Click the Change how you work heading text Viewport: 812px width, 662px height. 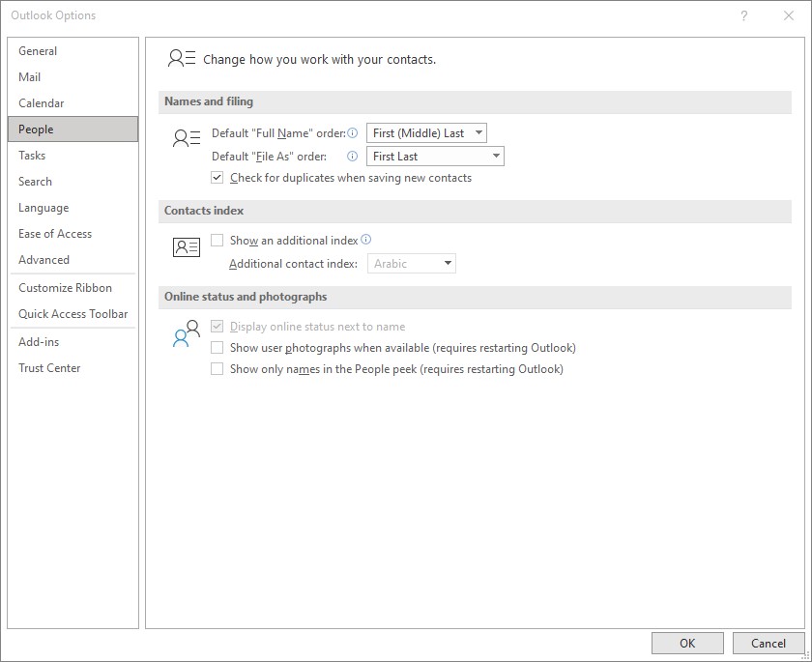coord(319,60)
